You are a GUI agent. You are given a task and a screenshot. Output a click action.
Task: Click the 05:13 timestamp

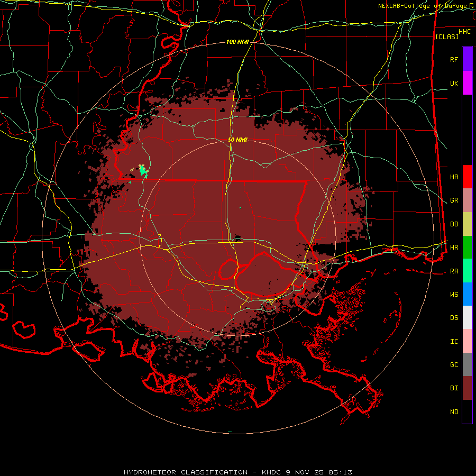coord(340,472)
